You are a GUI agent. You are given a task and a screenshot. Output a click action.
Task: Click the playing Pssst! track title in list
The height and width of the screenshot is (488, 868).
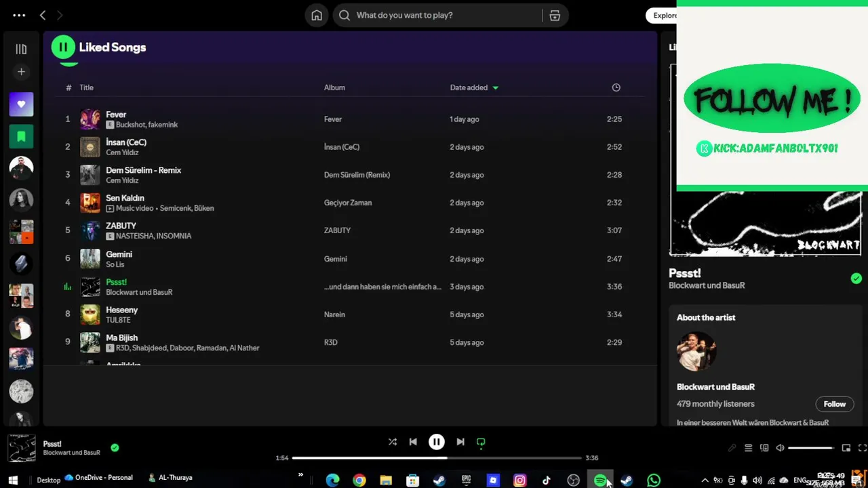tap(116, 282)
